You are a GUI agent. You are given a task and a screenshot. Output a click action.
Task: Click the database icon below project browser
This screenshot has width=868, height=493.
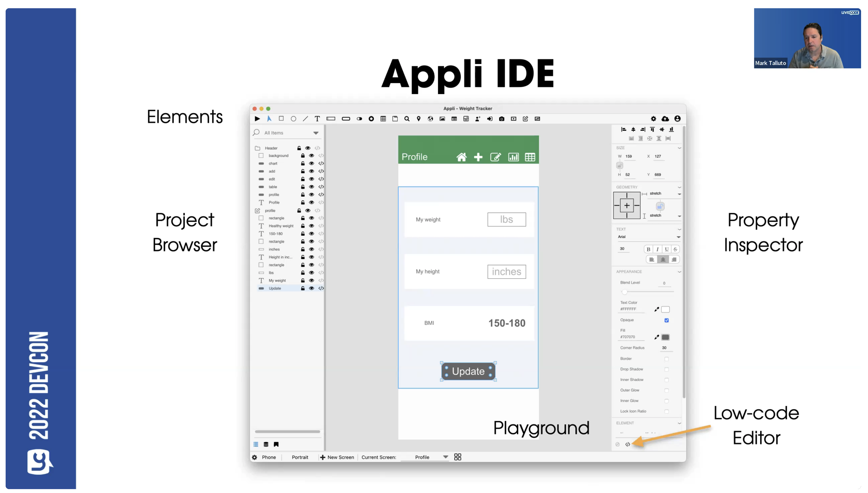[x=266, y=444]
